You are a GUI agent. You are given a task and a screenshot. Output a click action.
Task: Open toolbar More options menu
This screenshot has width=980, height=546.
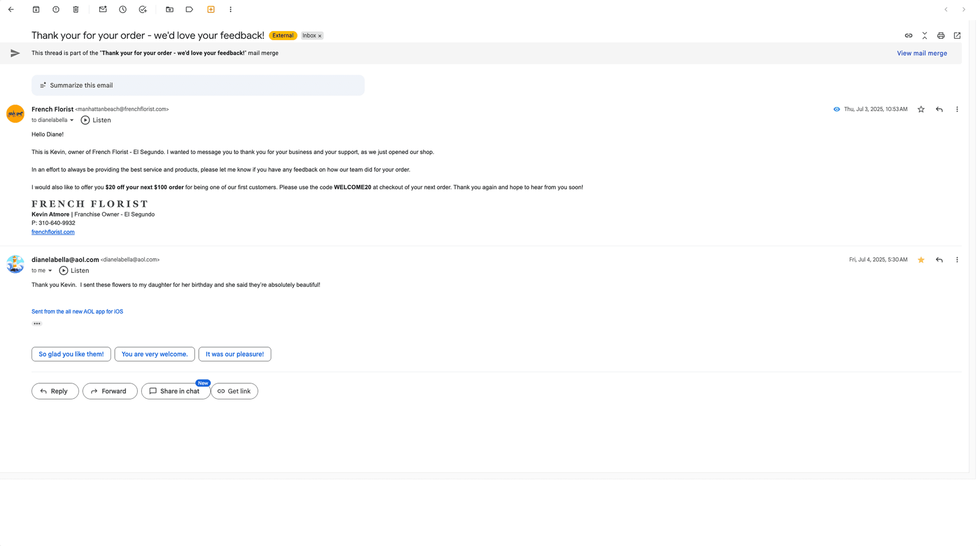click(231, 10)
